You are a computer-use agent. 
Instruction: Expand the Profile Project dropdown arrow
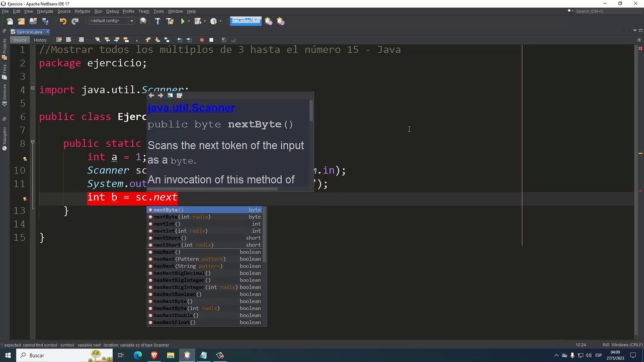pyautogui.click(x=220, y=21)
